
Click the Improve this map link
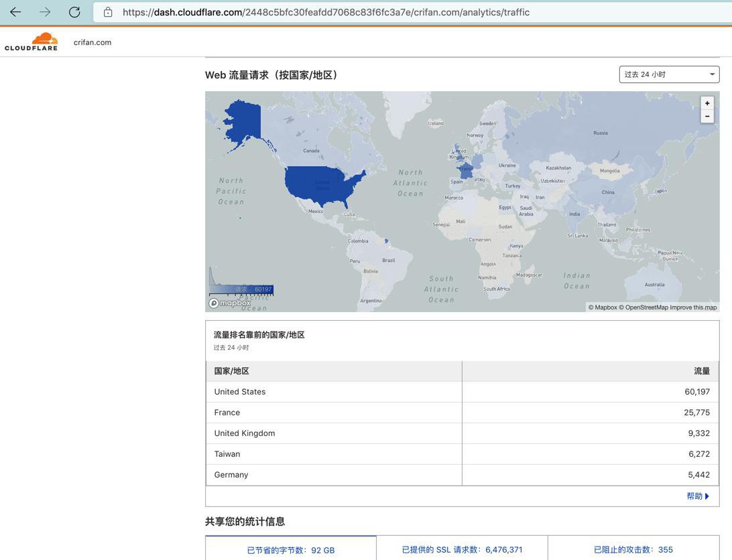[693, 307]
